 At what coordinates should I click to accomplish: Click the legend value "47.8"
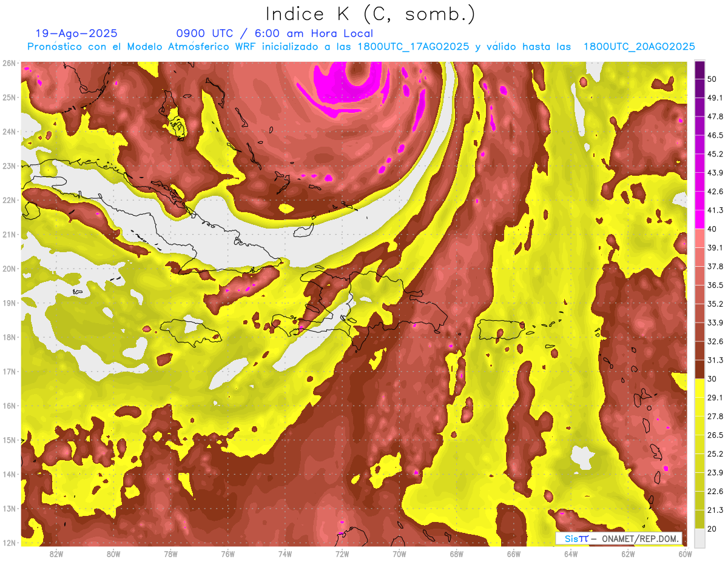point(715,117)
